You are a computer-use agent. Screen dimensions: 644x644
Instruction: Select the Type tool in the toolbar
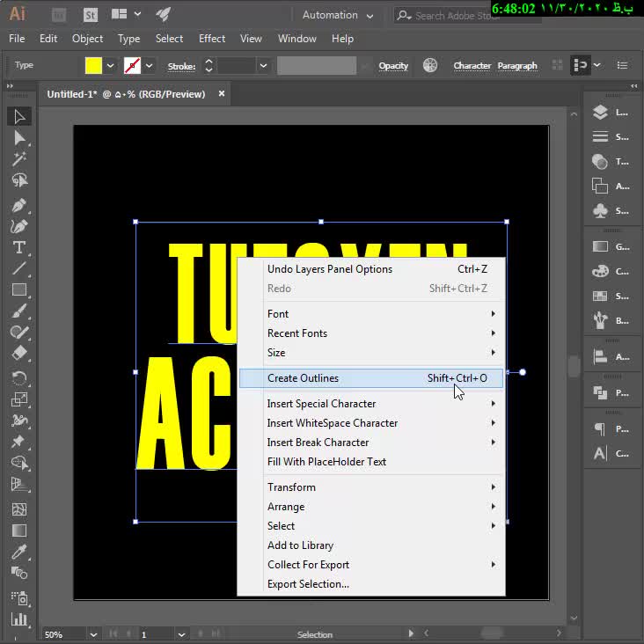coord(18,247)
